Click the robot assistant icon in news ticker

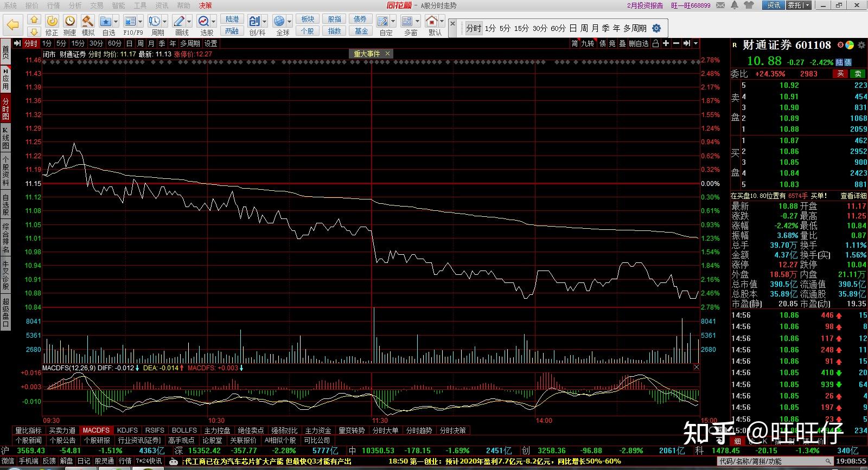click(174, 461)
